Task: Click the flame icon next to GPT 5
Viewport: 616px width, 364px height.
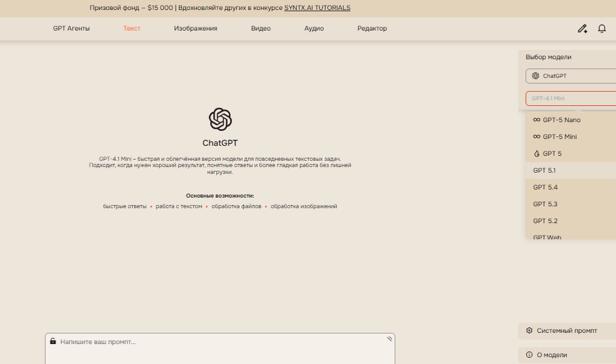Action: 537,153
